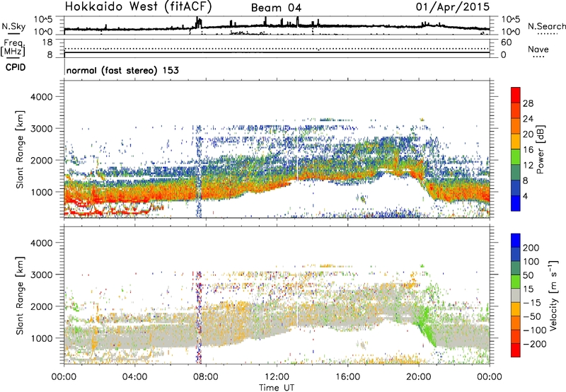Screen dimensions: 566x392
Task: Click the '4' power colorbar tick
Action: tap(525, 197)
